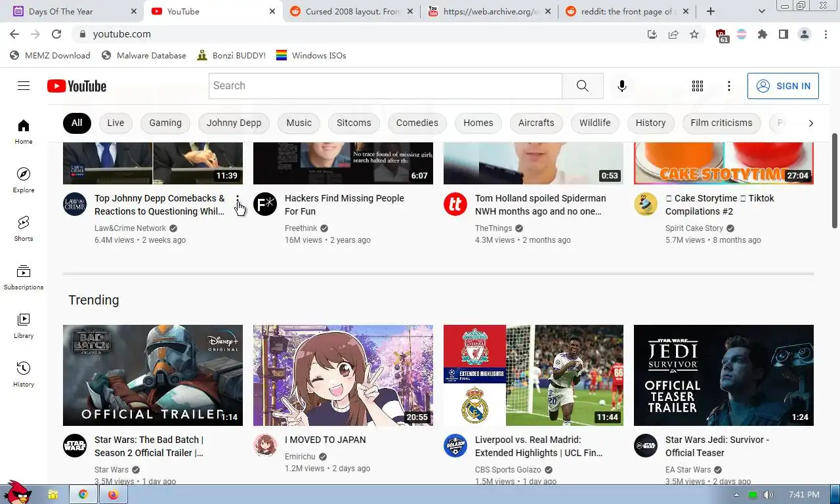Open Windows ISOs bookmark
Screen dimensions: 840x504
311,56
